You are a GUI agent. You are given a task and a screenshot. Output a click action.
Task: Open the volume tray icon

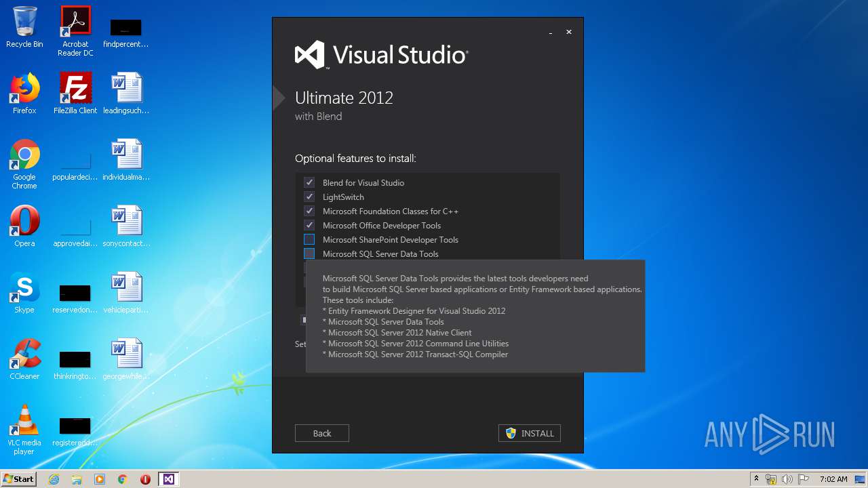tap(787, 479)
